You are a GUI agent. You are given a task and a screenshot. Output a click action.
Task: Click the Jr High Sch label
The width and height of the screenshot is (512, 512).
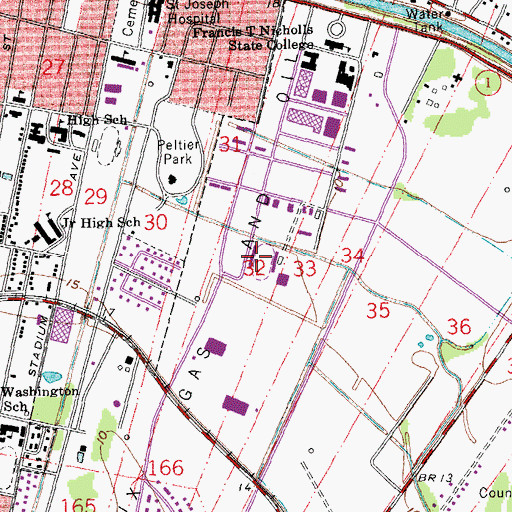(x=102, y=222)
